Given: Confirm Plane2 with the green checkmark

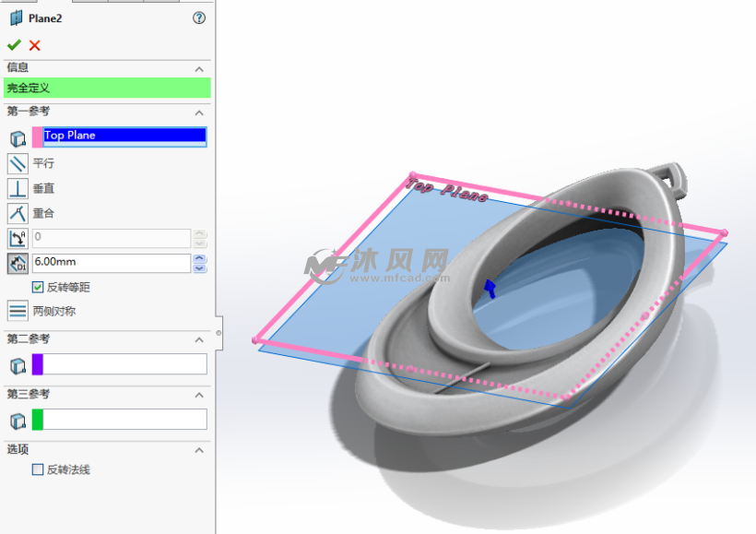Looking at the screenshot, I should pyautogui.click(x=14, y=45).
